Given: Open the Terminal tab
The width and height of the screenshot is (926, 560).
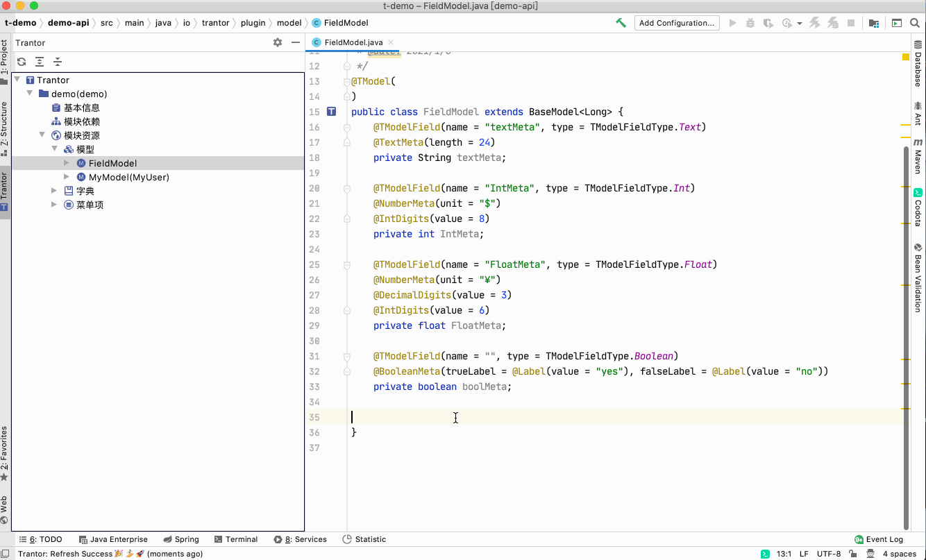Looking at the screenshot, I should click(236, 539).
